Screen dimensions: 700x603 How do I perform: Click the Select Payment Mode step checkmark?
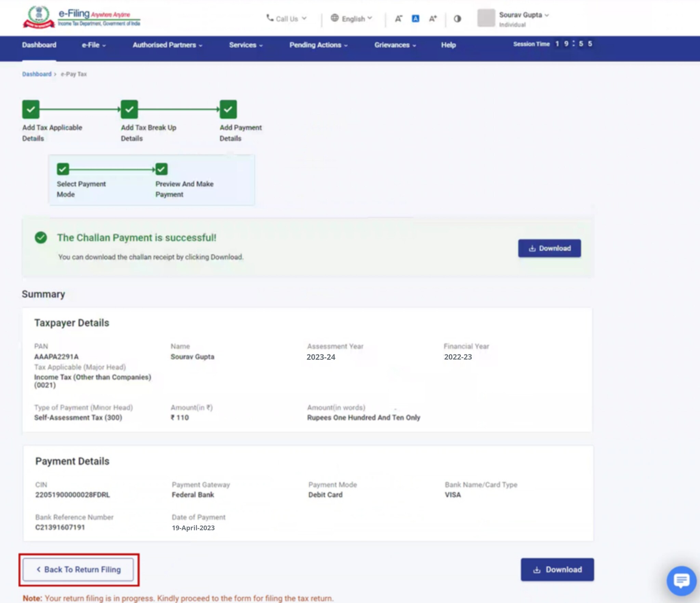point(63,169)
